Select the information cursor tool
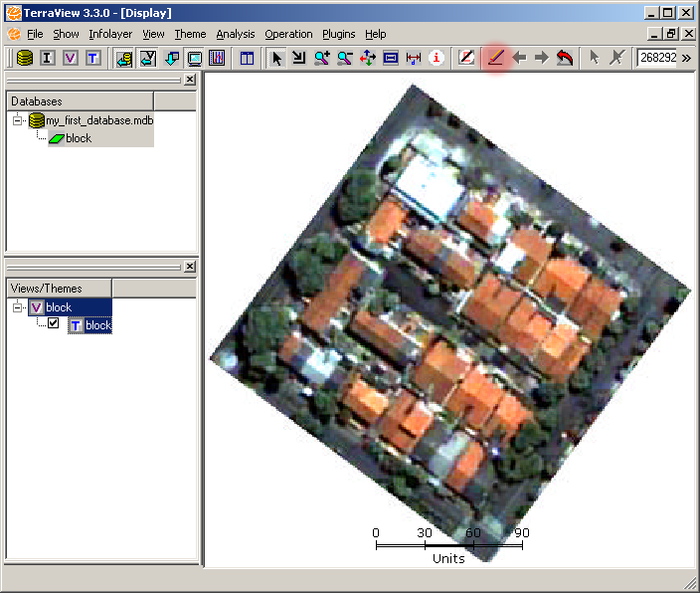This screenshot has width=700, height=593. 436,58
